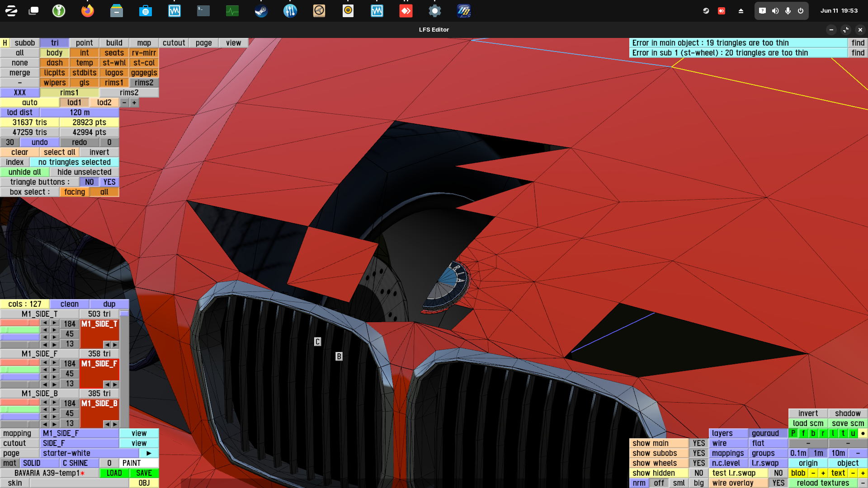Click the green SAVE button

(x=144, y=473)
